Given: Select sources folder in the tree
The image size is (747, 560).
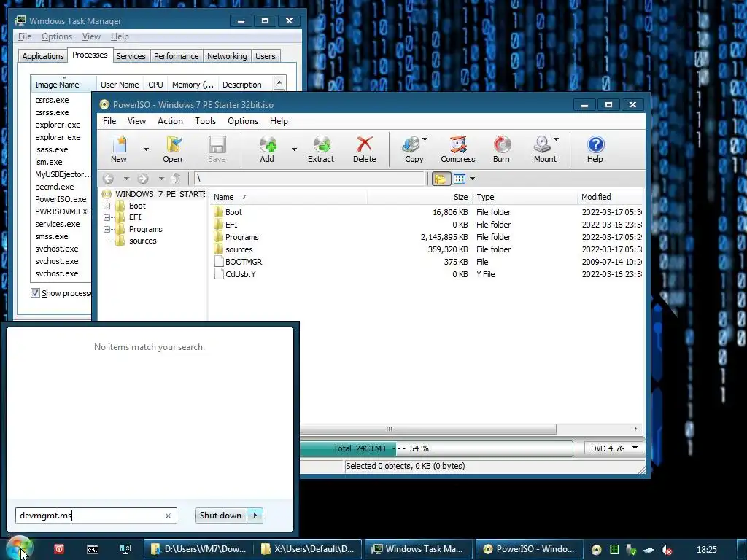Looking at the screenshot, I should click(x=142, y=241).
